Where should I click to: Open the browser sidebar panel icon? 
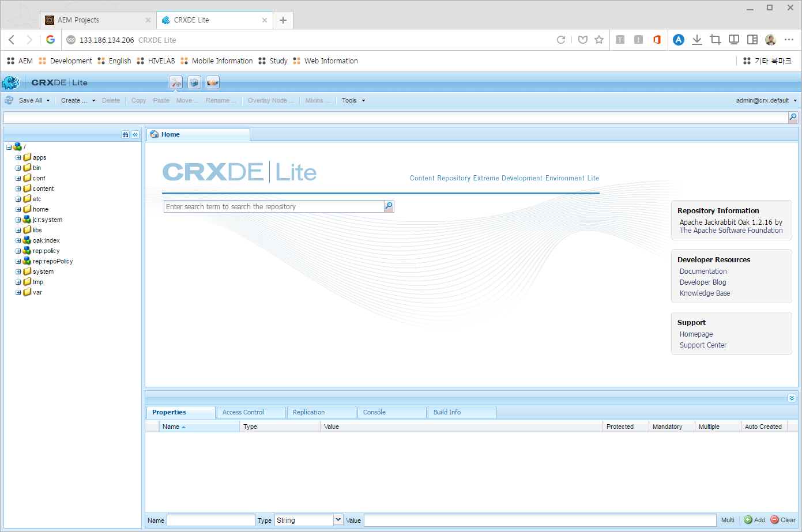coord(752,40)
